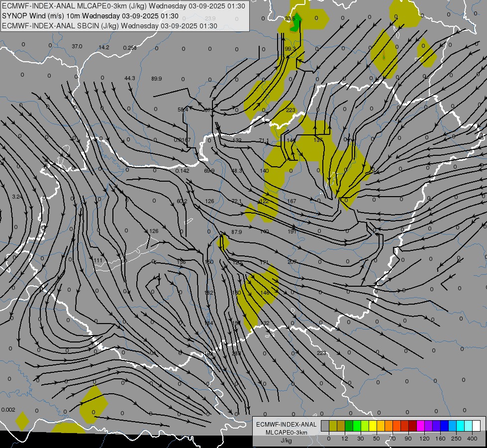Click the map value '33.5' near the green patch

pyautogui.click(x=290, y=18)
